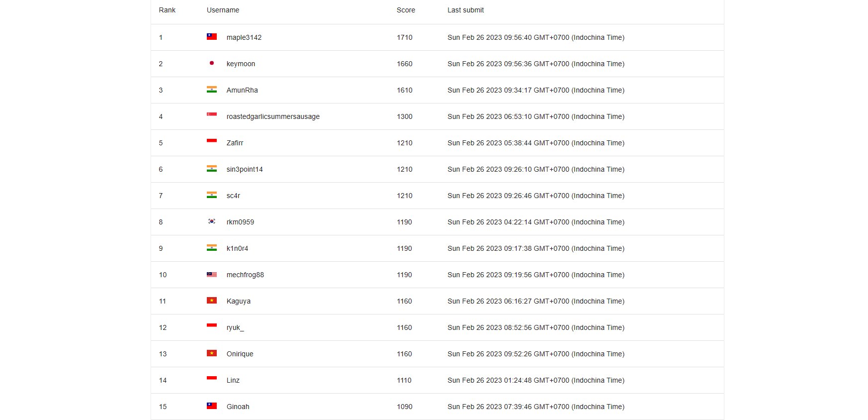Click the score 1710 in first row

pos(405,37)
